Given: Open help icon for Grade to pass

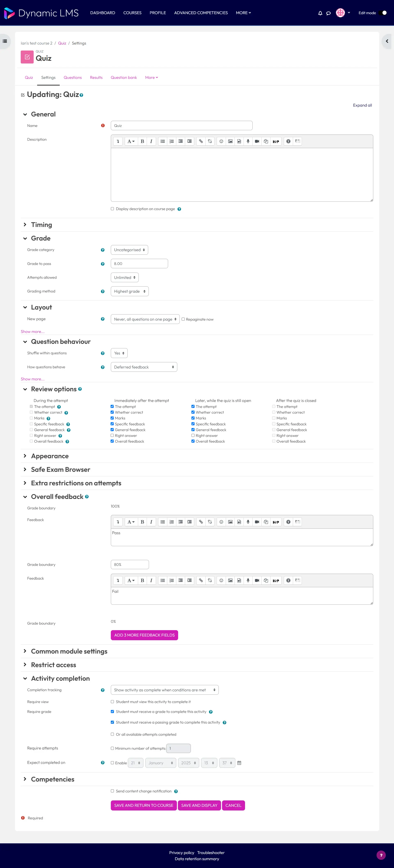Looking at the screenshot, I should 103,264.
